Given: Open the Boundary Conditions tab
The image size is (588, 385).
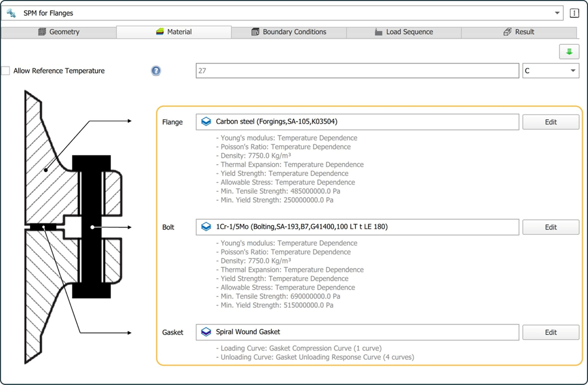Looking at the screenshot, I should pos(289,32).
